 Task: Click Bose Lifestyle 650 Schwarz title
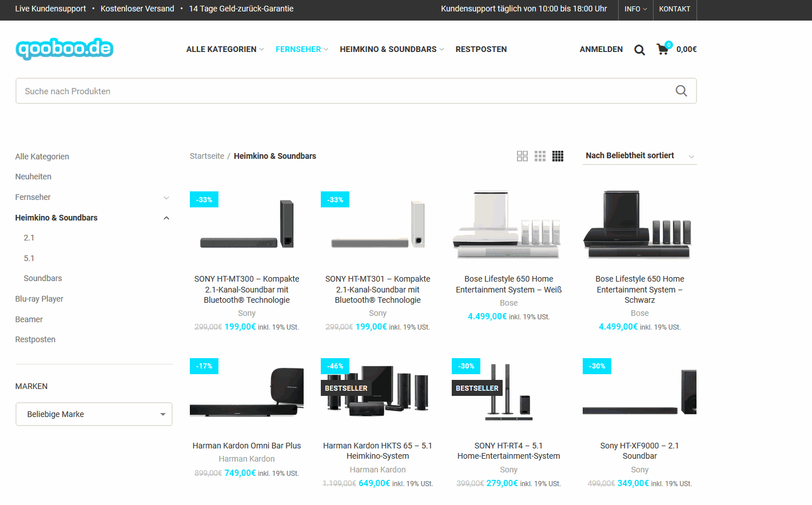coord(639,290)
